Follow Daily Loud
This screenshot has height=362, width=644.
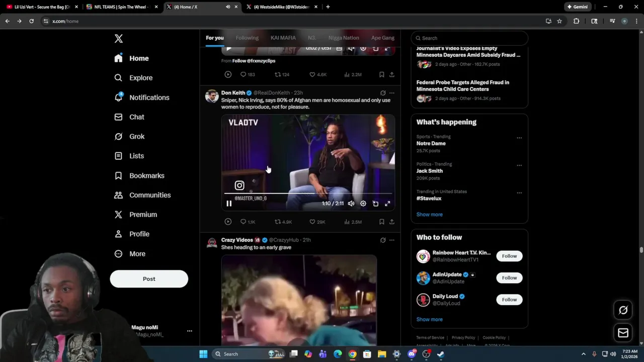click(x=509, y=300)
